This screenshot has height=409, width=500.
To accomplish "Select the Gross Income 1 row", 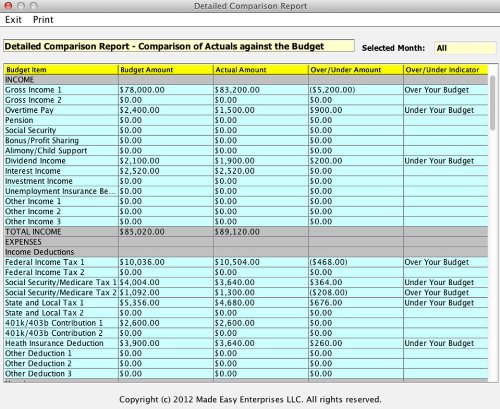I will pyautogui.click(x=246, y=90).
